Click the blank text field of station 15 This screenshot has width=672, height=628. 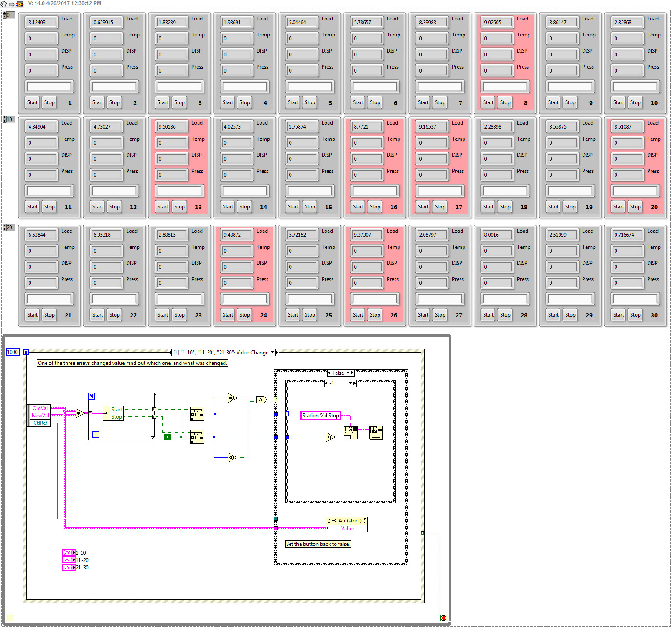[x=310, y=191]
